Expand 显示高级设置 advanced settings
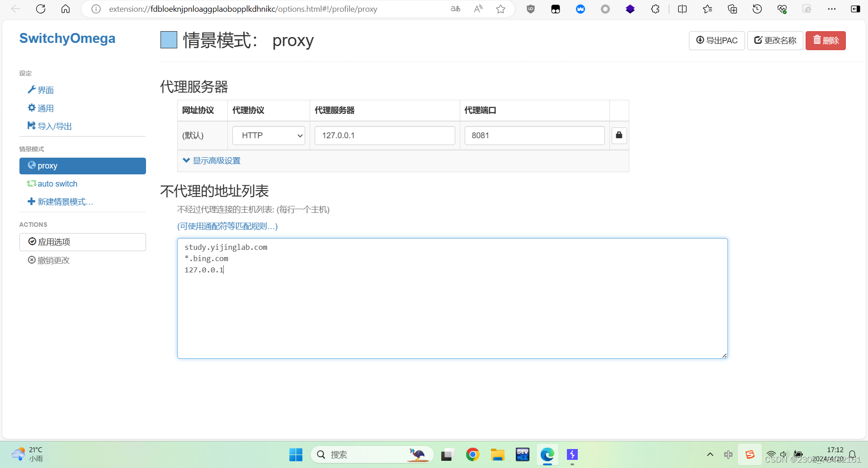Screen dimensions: 868x468 pyautogui.click(x=212, y=161)
